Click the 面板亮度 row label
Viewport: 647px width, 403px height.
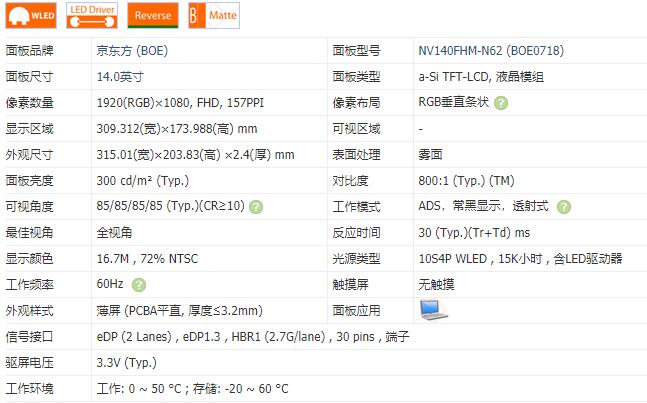click(29, 181)
